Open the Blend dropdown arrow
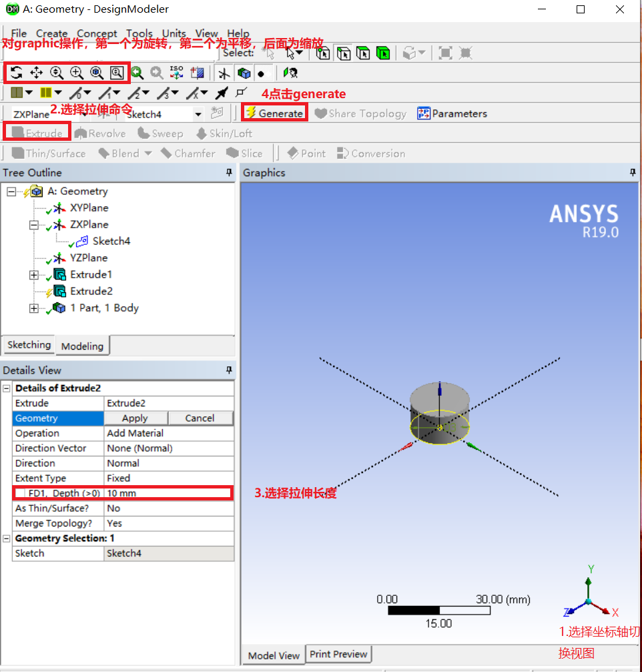The width and height of the screenshot is (642, 672). (148, 153)
